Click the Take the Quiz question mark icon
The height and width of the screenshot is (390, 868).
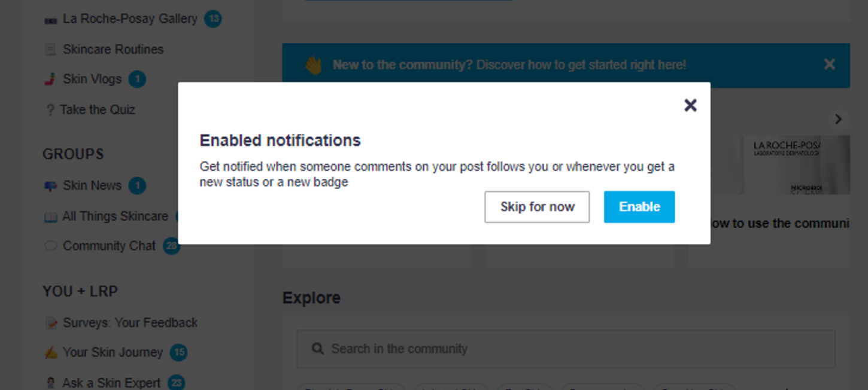[50, 110]
